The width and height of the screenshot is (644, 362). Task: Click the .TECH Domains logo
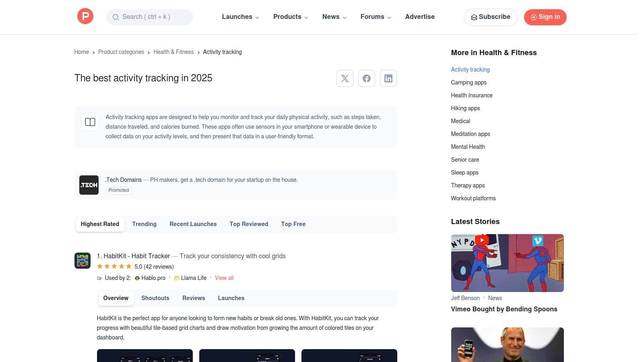(89, 185)
